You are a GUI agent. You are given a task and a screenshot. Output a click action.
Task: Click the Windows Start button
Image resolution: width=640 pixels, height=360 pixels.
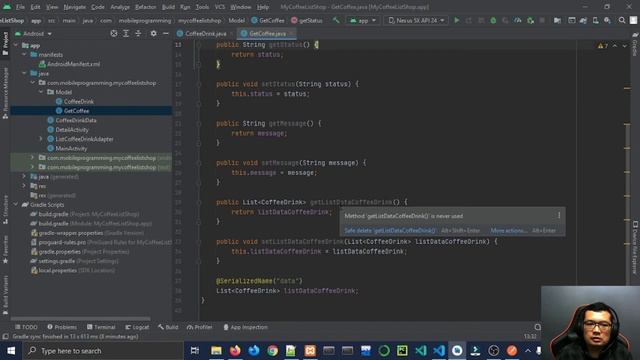[11, 351]
